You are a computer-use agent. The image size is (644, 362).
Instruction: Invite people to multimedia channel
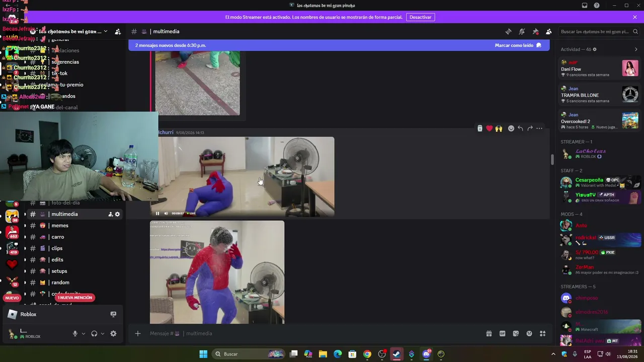[x=110, y=214]
